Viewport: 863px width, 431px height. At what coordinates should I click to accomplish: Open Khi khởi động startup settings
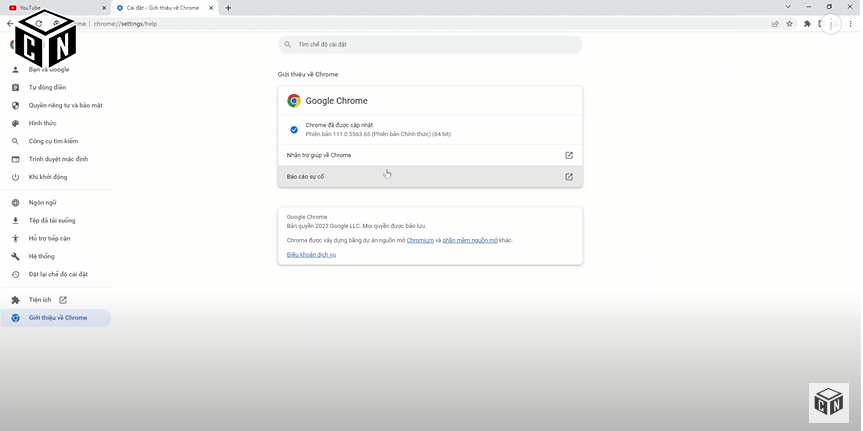click(48, 177)
